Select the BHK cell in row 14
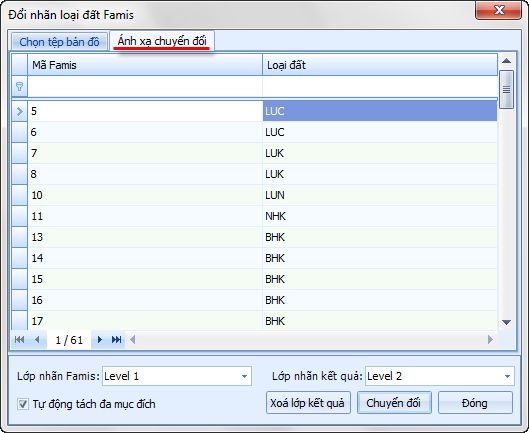 point(380,258)
